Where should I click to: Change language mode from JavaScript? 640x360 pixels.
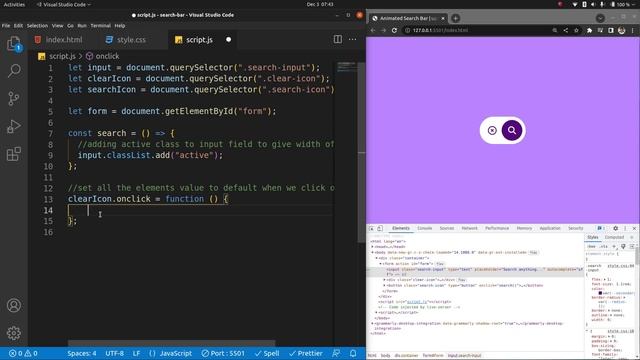[x=176, y=353]
